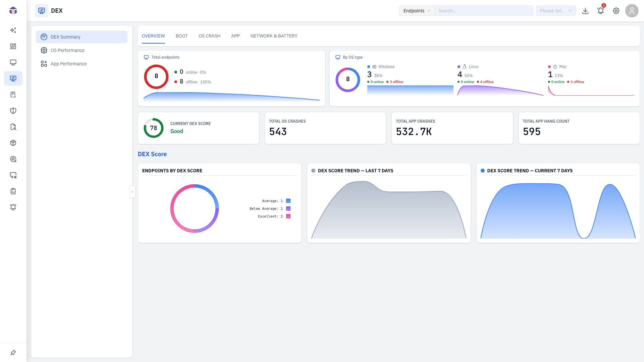Image resolution: width=644 pixels, height=362 pixels.
Task: Select OS Performance in side menu
Action: [82, 50]
